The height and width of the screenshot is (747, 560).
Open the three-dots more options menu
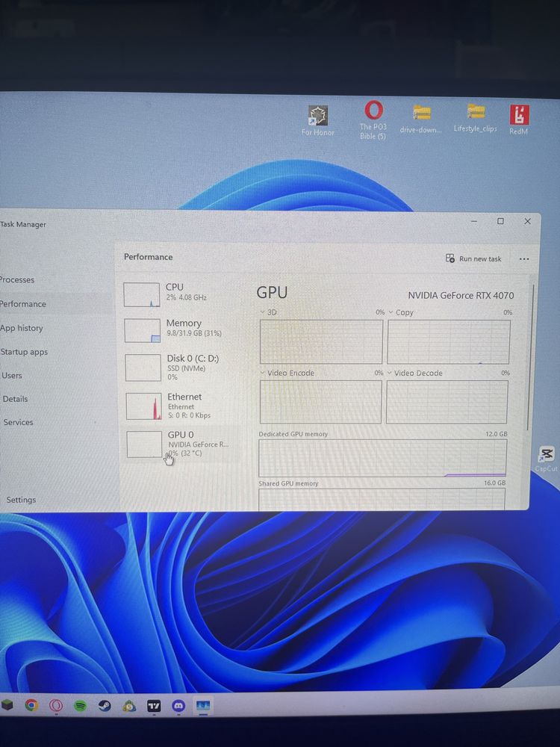pyautogui.click(x=524, y=258)
